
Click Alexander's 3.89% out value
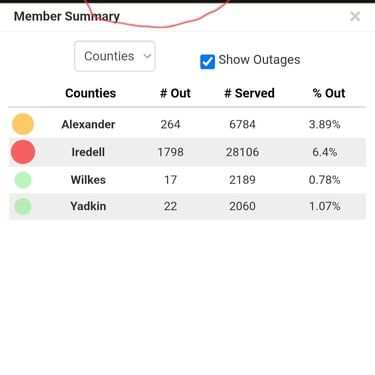point(324,124)
